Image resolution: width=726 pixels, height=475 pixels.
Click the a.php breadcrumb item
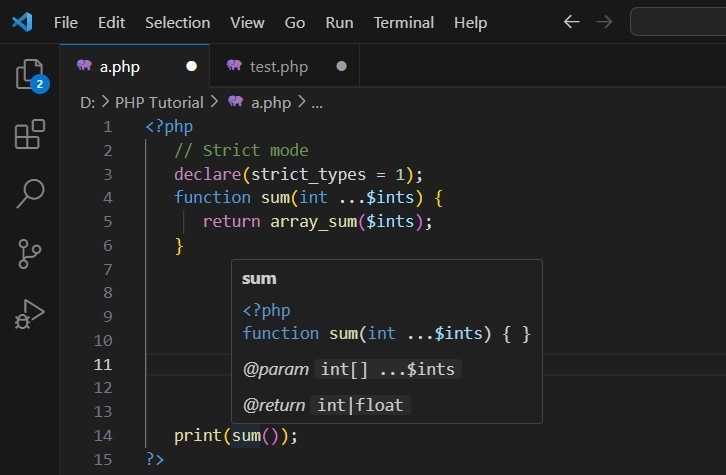[x=270, y=102]
